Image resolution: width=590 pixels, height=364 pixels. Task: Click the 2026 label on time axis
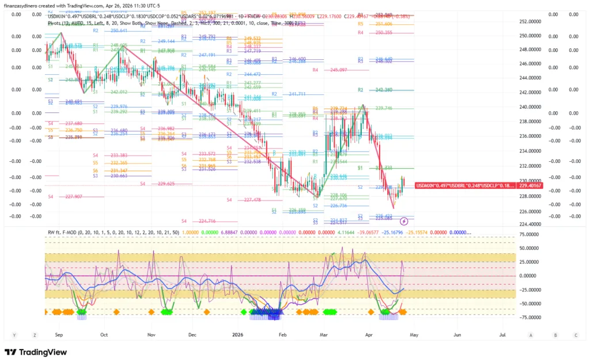point(237,334)
